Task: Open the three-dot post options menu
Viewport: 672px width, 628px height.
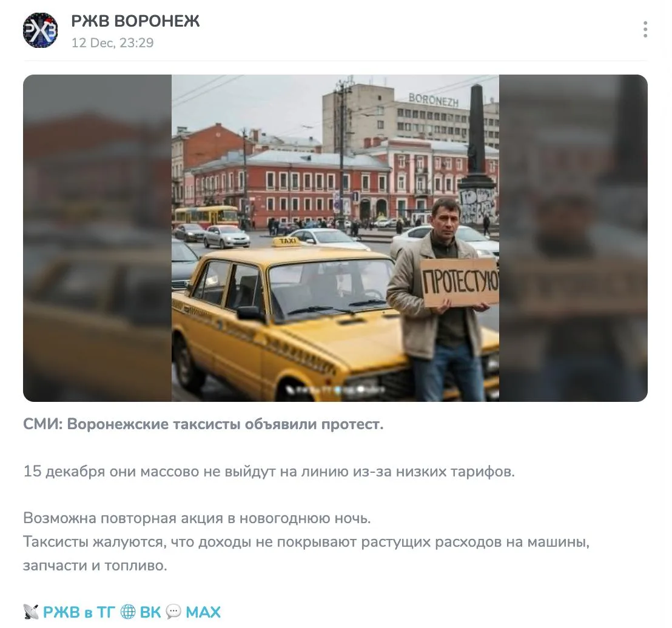Action: [645, 29]
